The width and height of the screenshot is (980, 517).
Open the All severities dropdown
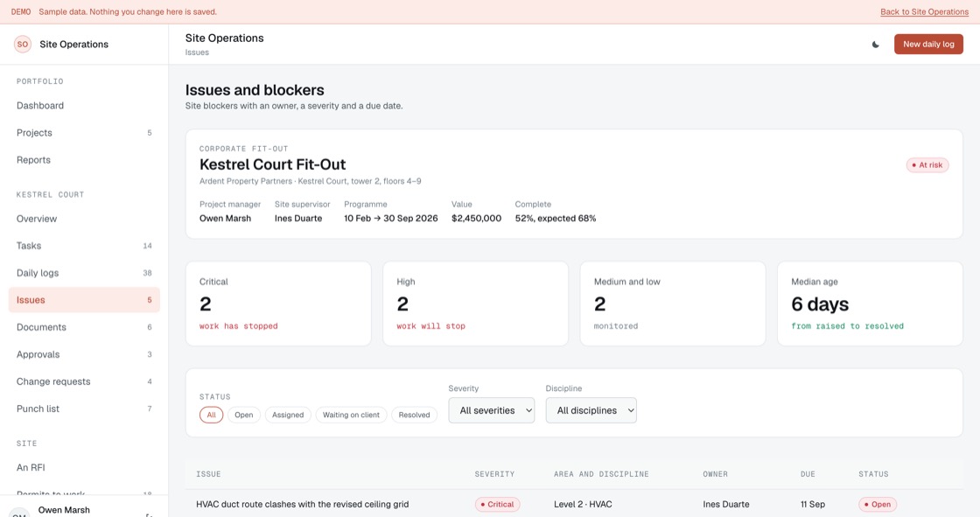pos(491,410)
